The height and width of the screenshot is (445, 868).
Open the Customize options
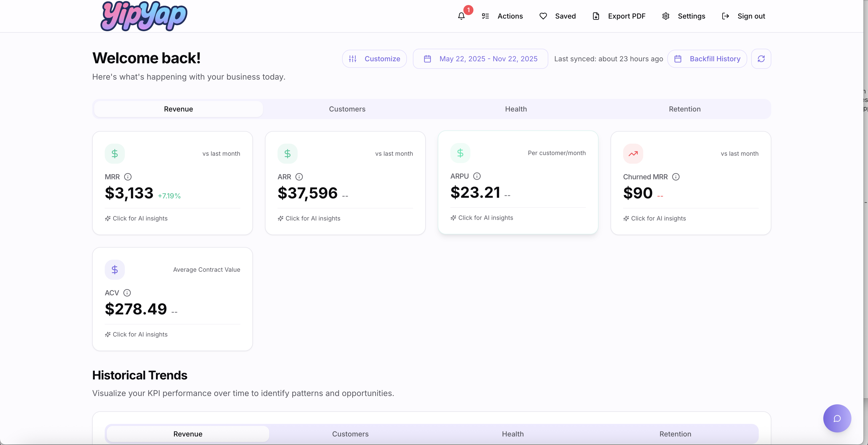pos(374,59)
